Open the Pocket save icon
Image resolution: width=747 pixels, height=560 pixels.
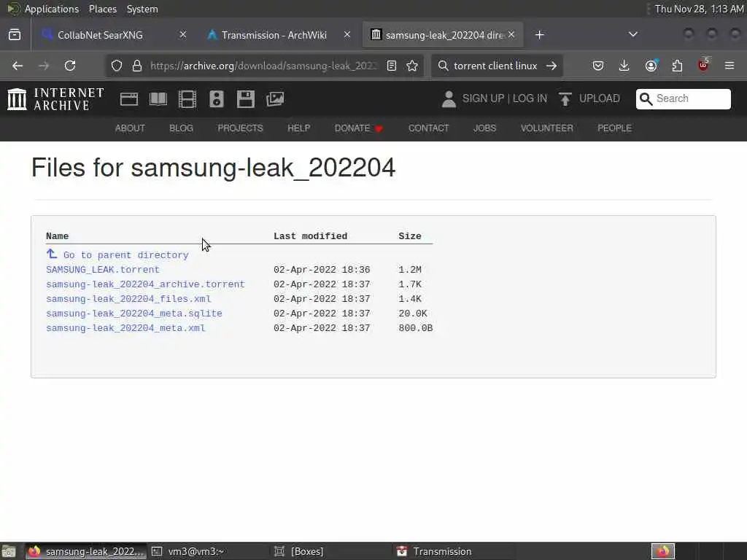coord(598,66)
